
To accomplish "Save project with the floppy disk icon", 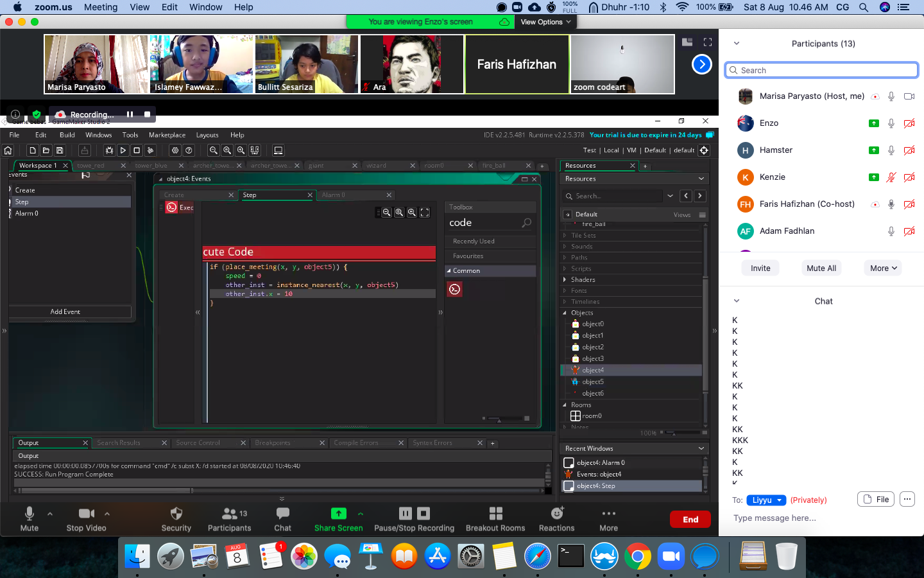I will point(60,150).
